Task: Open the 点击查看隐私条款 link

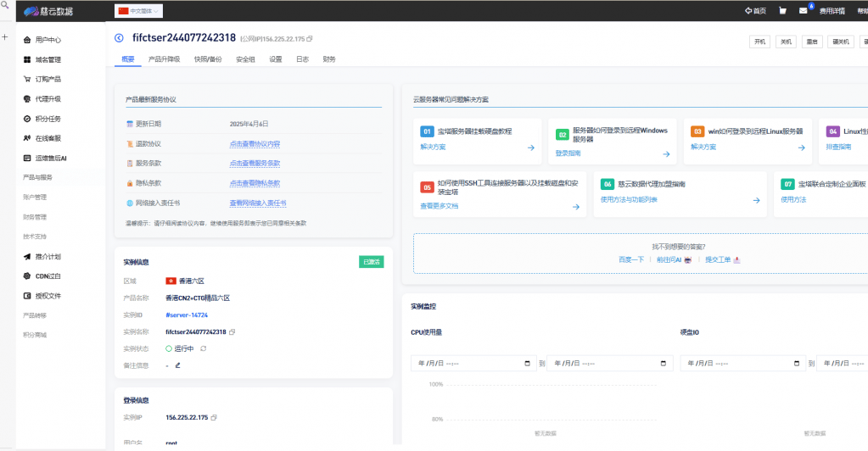Action: 255,183
